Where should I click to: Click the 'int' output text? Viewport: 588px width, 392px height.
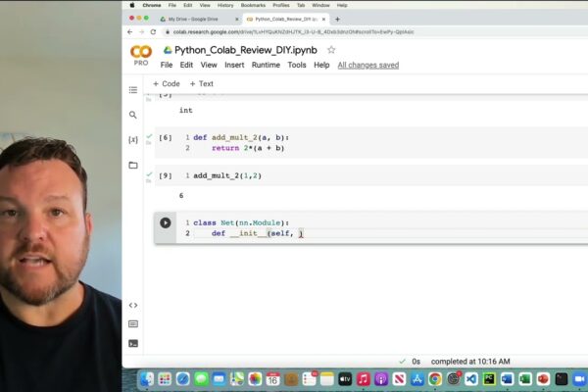[186, 111]
